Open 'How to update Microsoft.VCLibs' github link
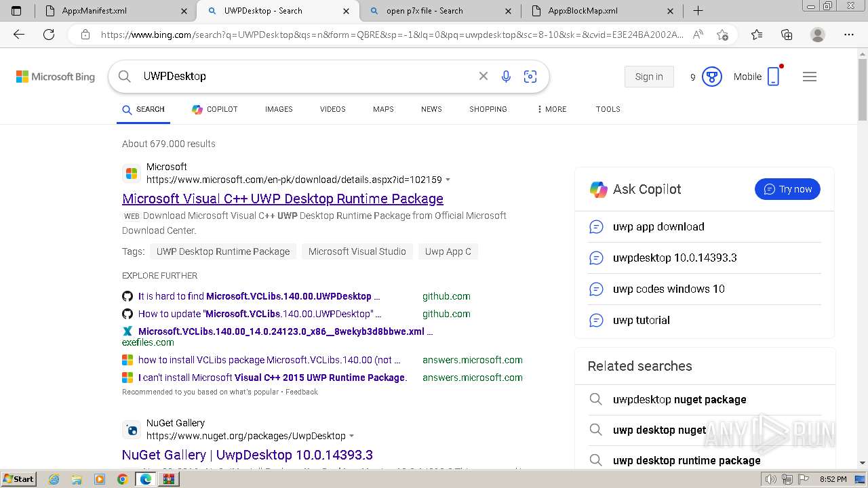Image resolution: width=868 pixels, height=488 pixels. coord(260,314)
